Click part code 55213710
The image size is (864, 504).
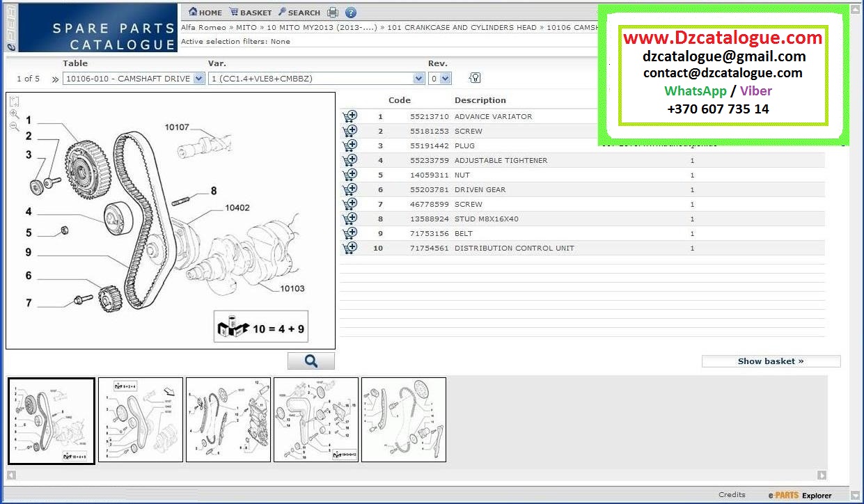click(x=430, y=116)
